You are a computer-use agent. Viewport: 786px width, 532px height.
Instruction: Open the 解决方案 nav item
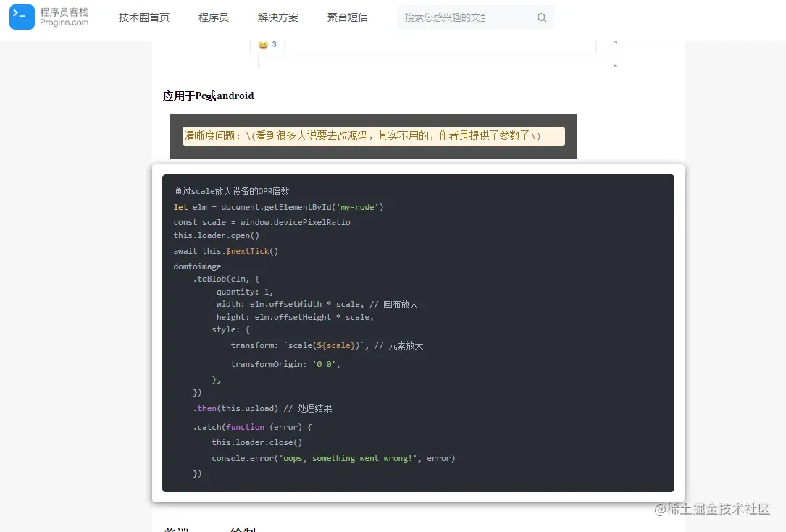(x=278, y=17)
